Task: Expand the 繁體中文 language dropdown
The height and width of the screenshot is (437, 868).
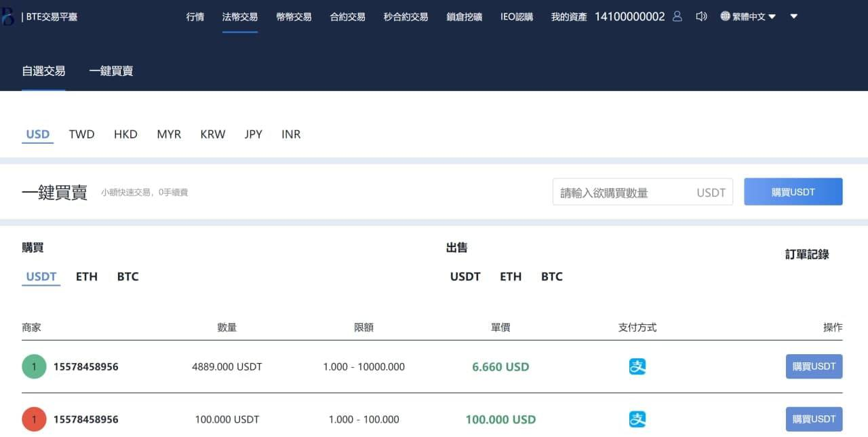Action: tap(749, 16)
